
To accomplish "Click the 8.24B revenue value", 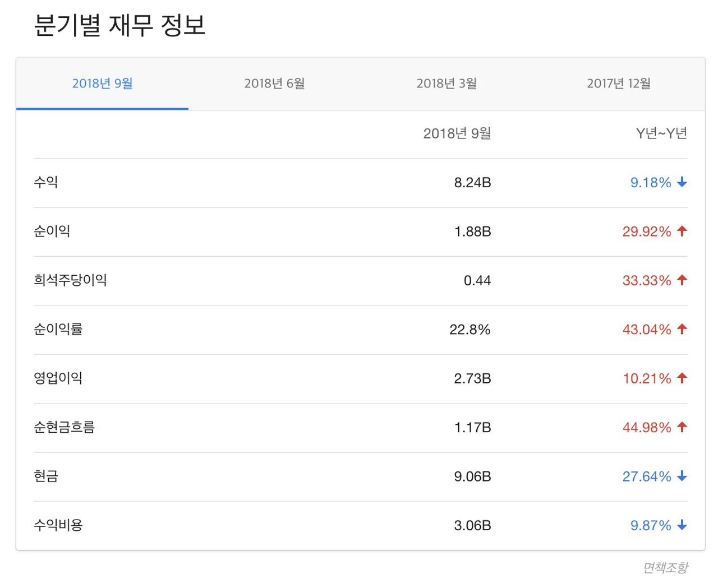I will 472,183.
